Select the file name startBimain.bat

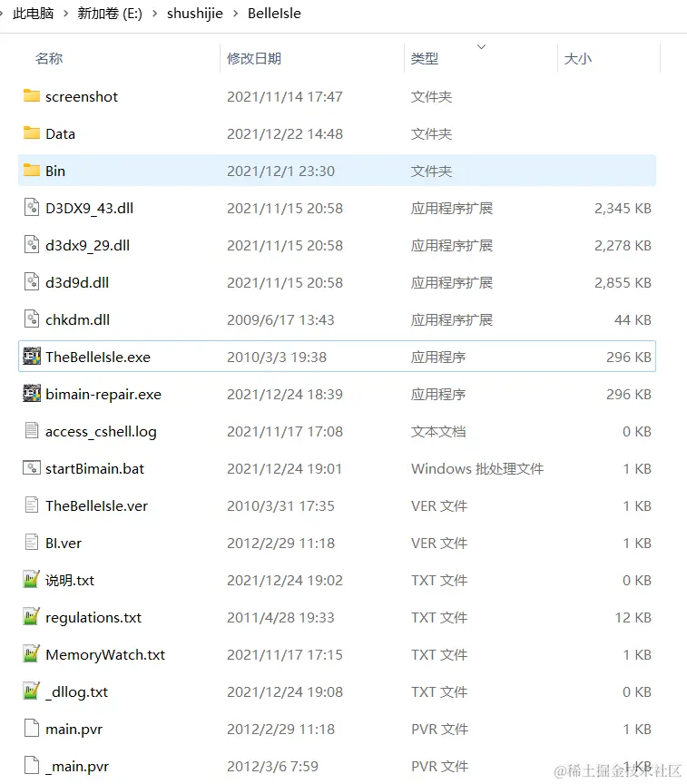tap(95, 468)
